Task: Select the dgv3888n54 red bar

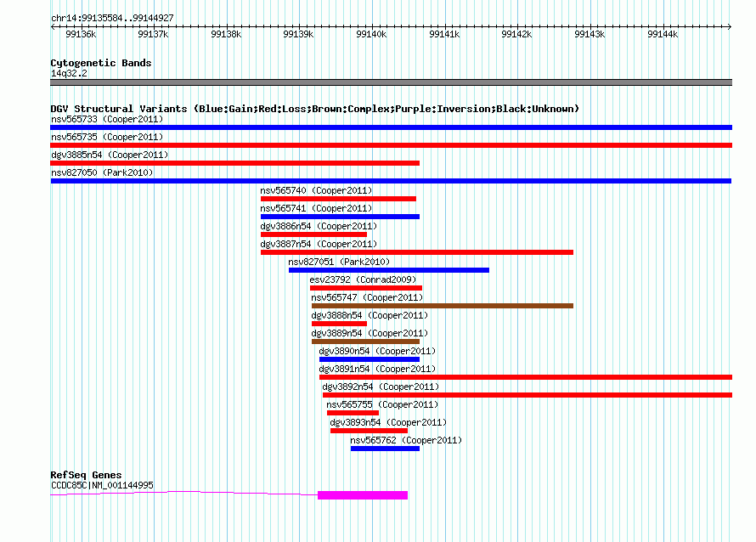Action: (x=340, y=324)
